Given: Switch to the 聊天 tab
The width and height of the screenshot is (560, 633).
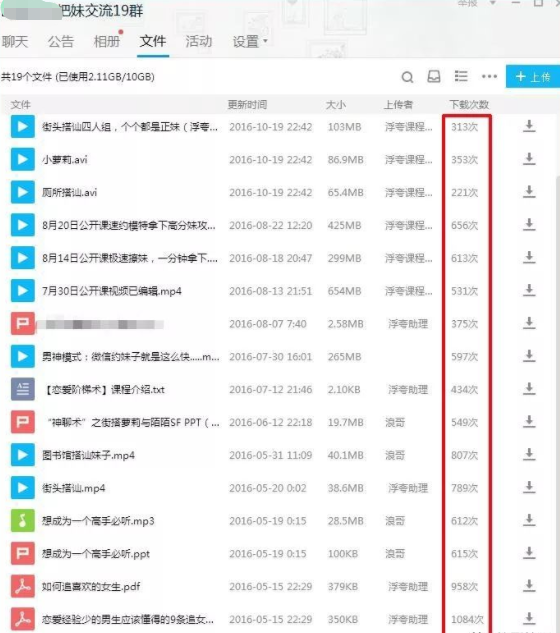Looking at the screenshot, I should (15, 41).
